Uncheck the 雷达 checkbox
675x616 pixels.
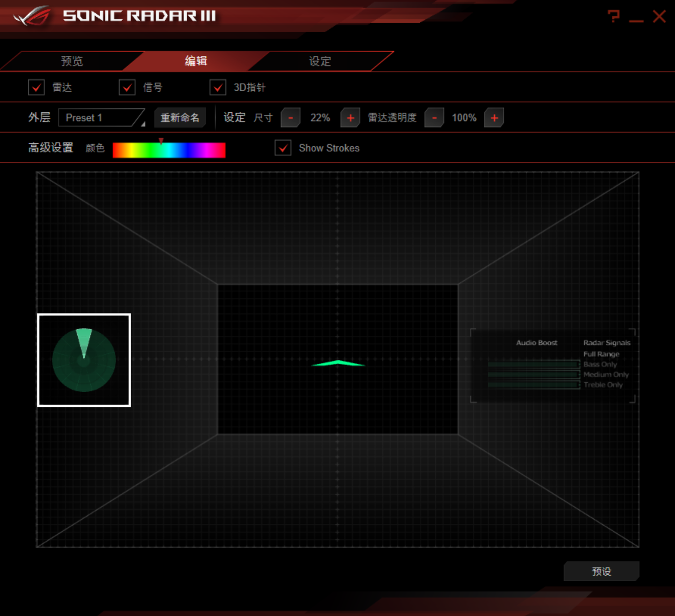(36, 88)
